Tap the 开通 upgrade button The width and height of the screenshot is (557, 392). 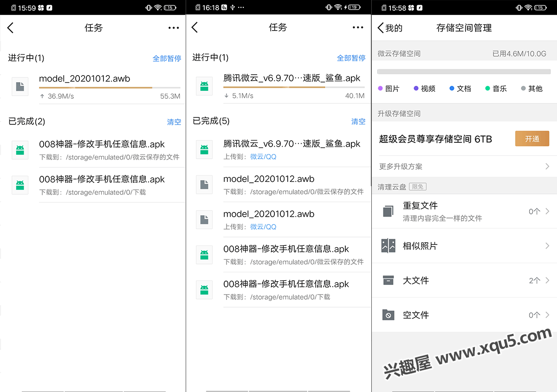coord(532,139)
